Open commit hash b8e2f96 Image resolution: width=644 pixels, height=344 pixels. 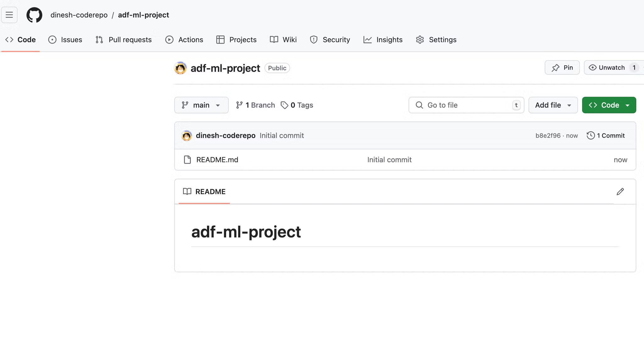tap(548, 135)
